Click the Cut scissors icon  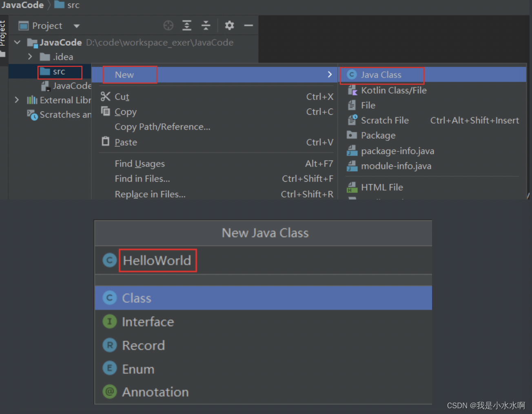click(x=105, y=96)
